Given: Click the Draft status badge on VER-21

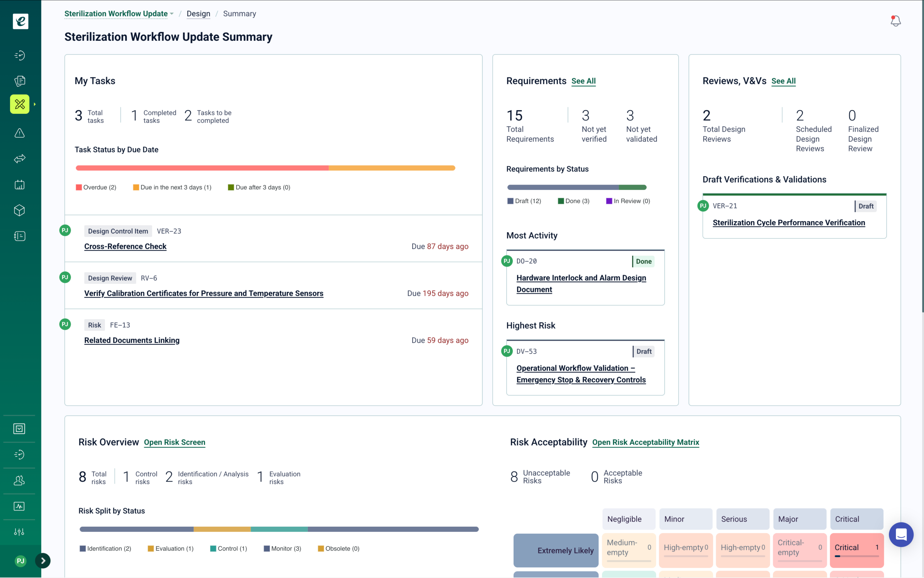Looking at the screenshot, I should tap(865, 206).
